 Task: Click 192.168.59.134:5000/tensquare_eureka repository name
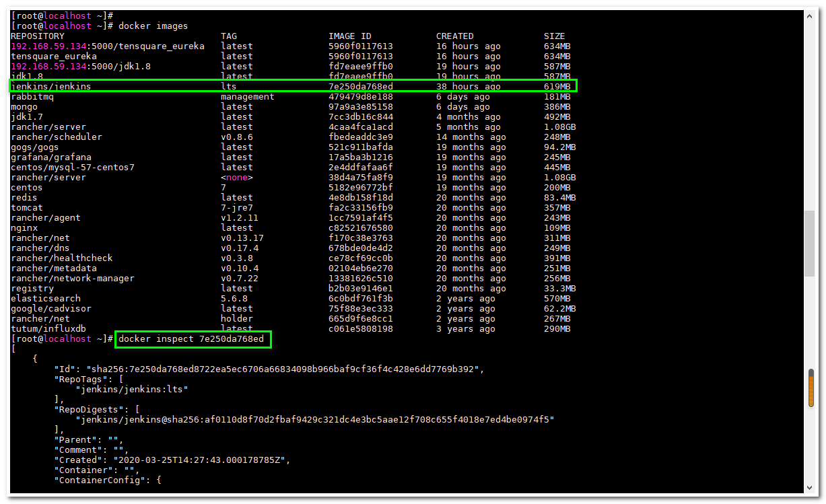click(108, 46)
